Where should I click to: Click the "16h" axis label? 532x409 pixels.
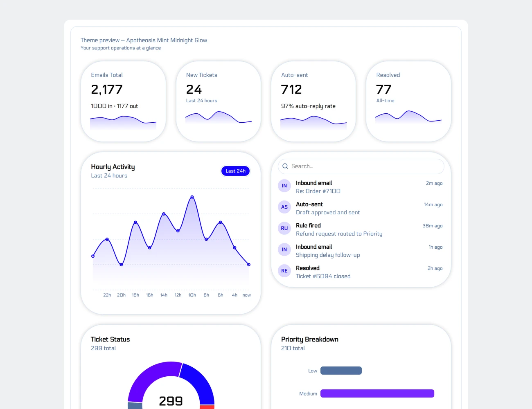point(150,295)
